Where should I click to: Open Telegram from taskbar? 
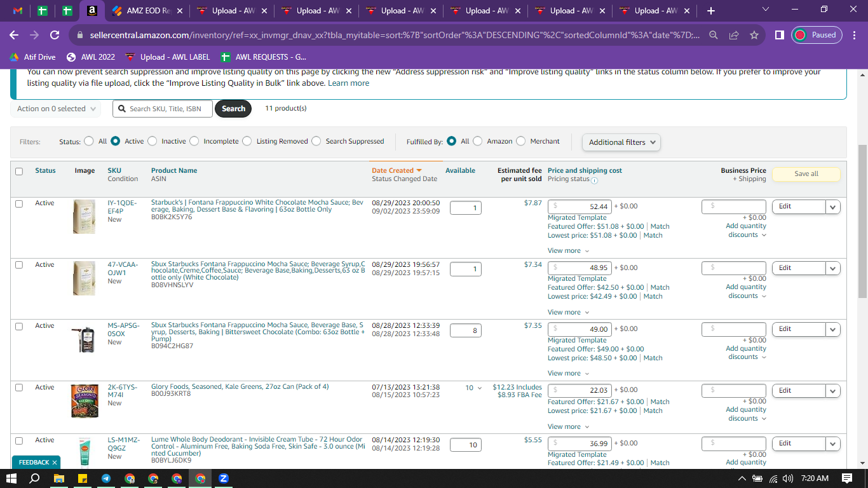pyautogui.click(x=106, y=478)
